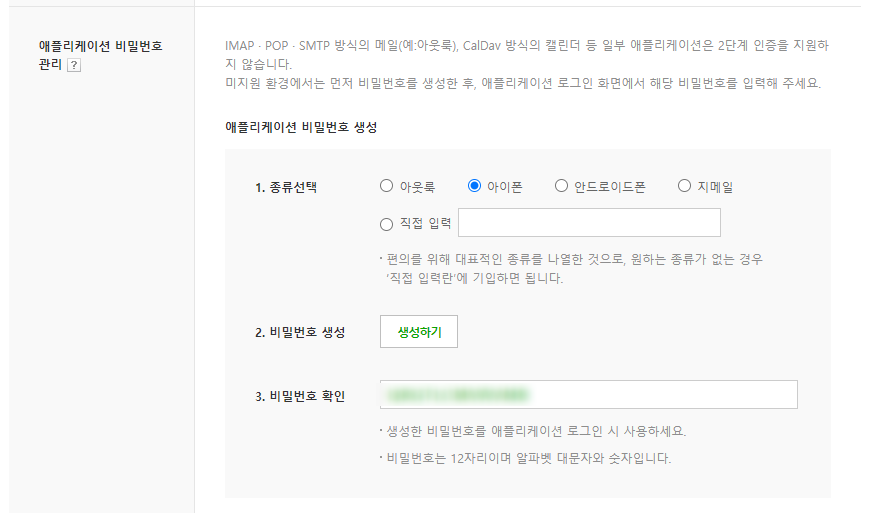Image resolution: width=875 pixels, height=513 pixels.
Task: Click the green 생성하기 button
Action: click(419, 332)
